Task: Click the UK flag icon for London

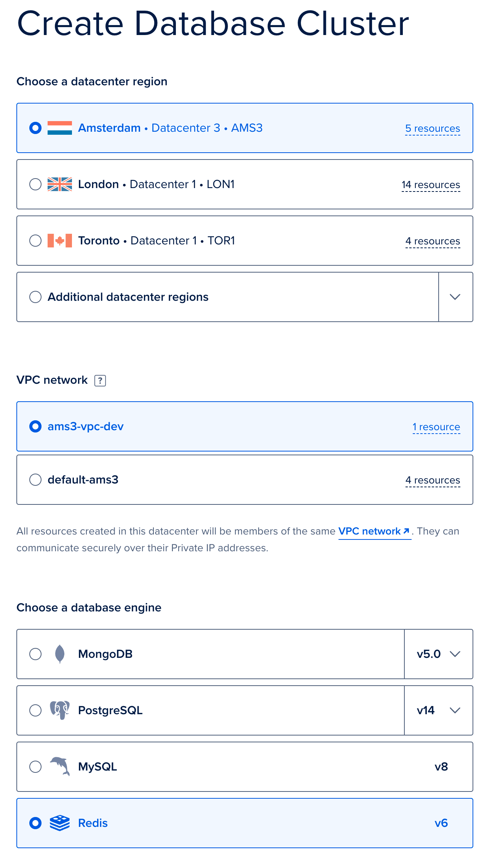Action: (x=60, y=184)
